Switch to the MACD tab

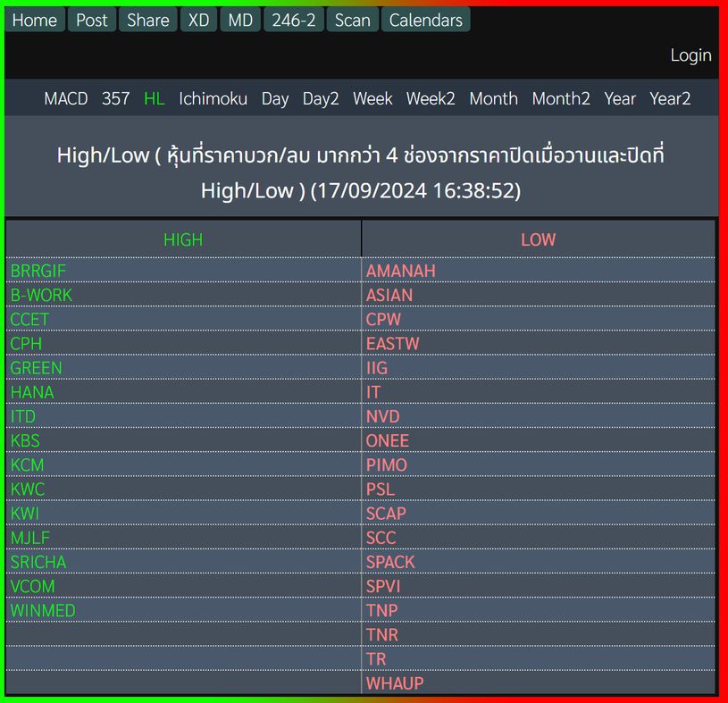(x=66, y=99)
